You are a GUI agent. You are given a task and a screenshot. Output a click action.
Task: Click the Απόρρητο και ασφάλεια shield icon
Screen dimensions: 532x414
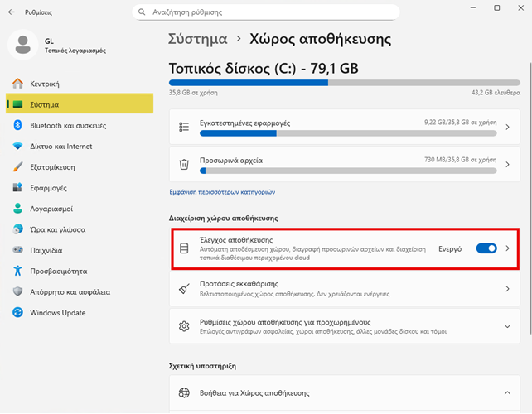coord(17,291)
